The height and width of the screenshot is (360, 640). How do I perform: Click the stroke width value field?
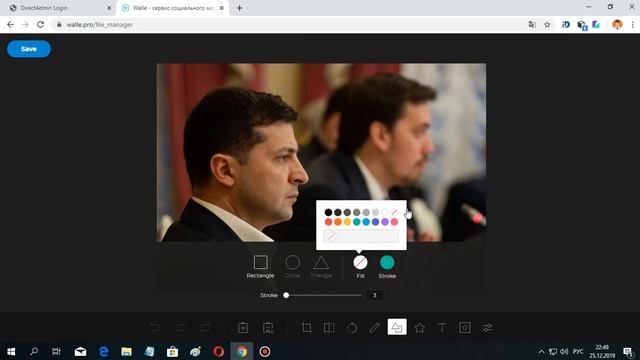pos(374,295)
